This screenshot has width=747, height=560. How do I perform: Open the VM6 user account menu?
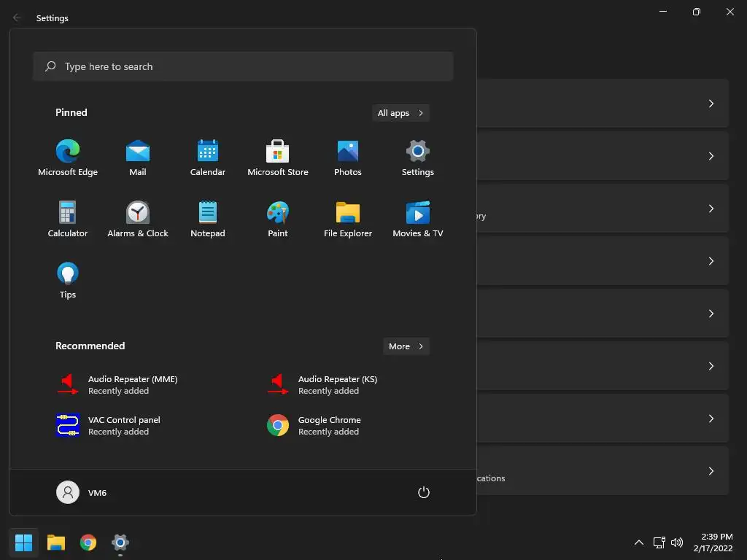pyautogui.click(x=82, y=492)
